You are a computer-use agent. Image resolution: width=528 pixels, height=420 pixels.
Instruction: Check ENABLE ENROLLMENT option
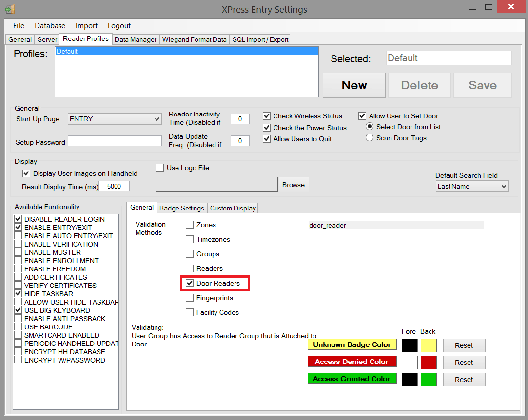pyautogui.click(x=18, y=261)
